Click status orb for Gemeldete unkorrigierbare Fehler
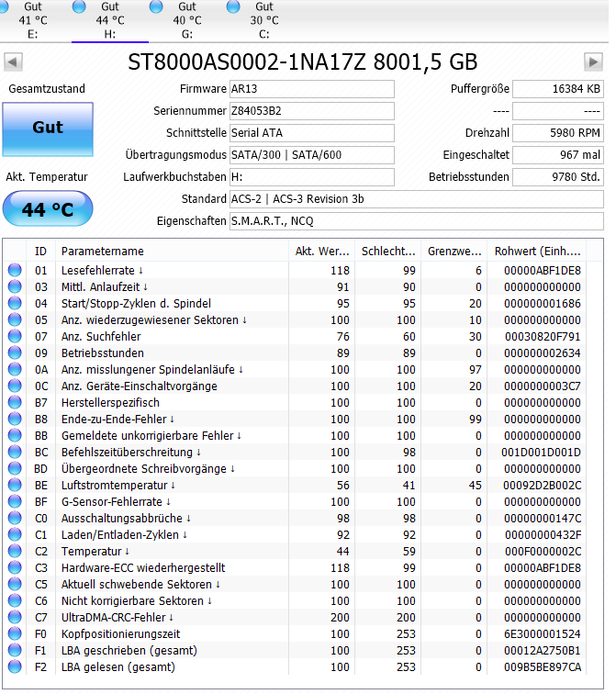Image resolution: width=616 pixels, height=694 pixels. click(x=15, y=435)
